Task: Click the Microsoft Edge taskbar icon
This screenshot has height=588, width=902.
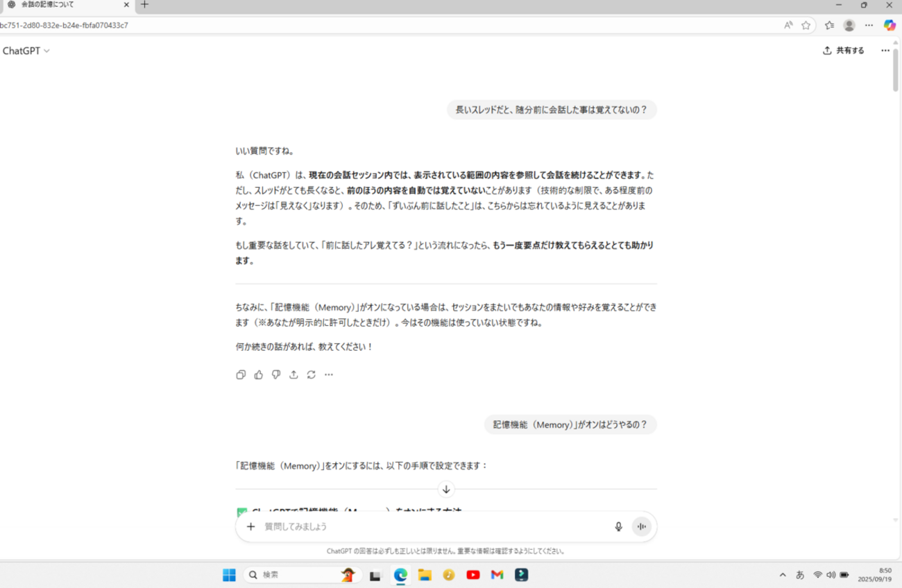Action: click(x=400, y=575)
